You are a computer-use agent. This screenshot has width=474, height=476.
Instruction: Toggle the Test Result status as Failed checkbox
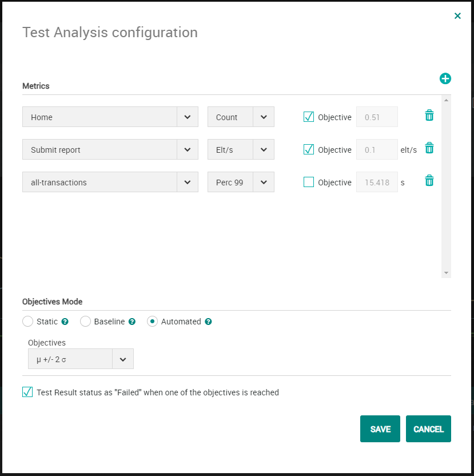[27, 392]
